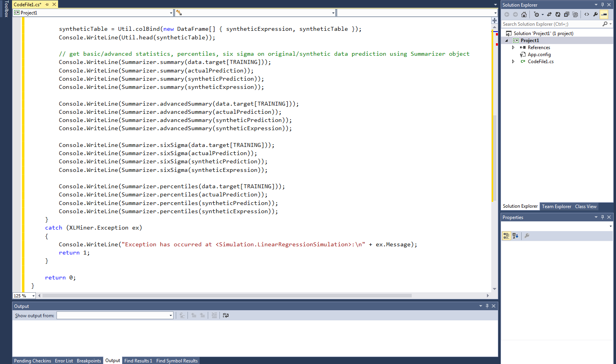The height and width of the screenshot is (364, 616).
Task: Click the editor split window handle
Action: (494, 20)
